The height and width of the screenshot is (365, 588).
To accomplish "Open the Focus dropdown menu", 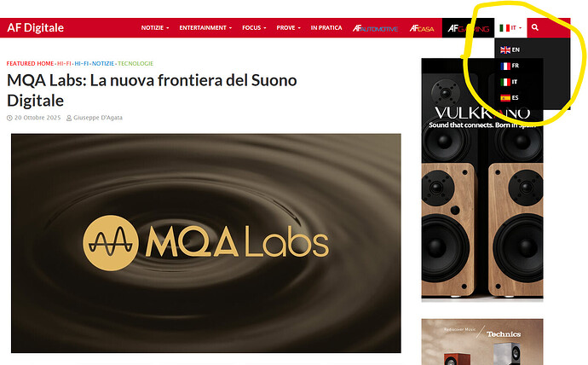I will pos(254,28).
